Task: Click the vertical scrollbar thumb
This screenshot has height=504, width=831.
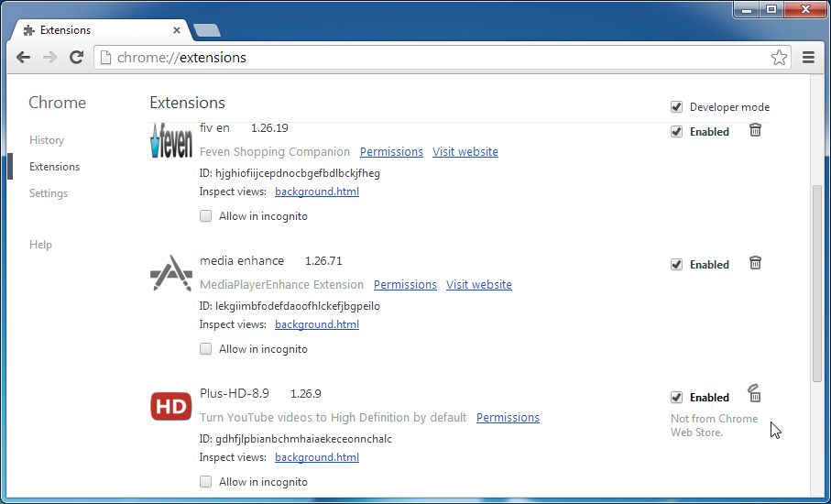Action: tap(817, 283)
